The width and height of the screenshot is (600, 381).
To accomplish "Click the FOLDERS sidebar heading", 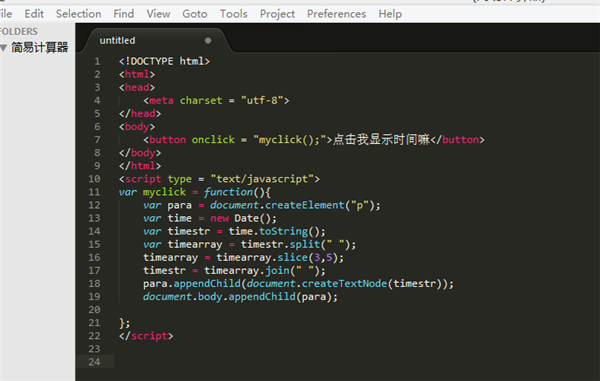I will click(19, 31).
